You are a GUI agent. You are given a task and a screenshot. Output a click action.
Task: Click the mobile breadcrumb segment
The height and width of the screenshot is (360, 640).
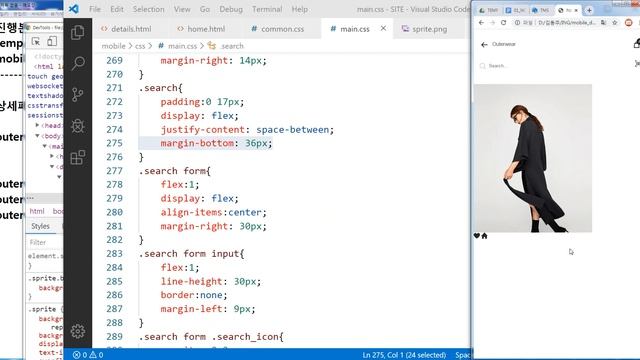pos(113,46)
